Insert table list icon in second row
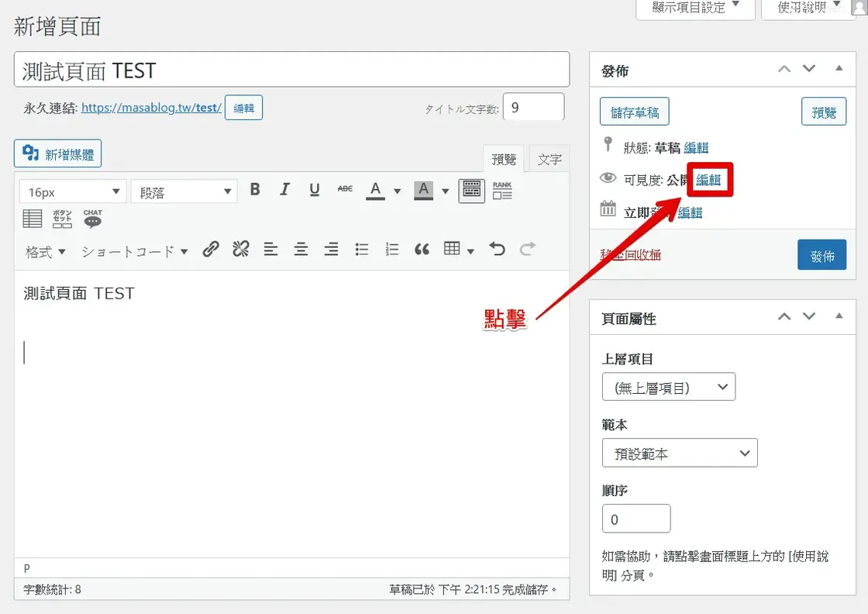The width and height of the screenshot is (868, 614). click(x=32, y=219)
